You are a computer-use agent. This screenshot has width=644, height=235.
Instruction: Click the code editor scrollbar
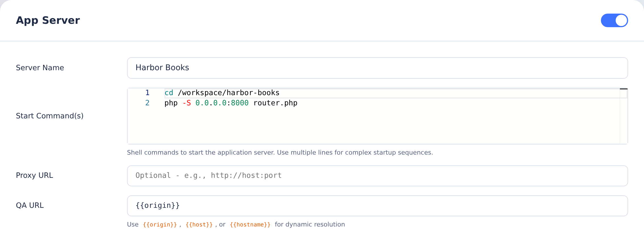624,116
